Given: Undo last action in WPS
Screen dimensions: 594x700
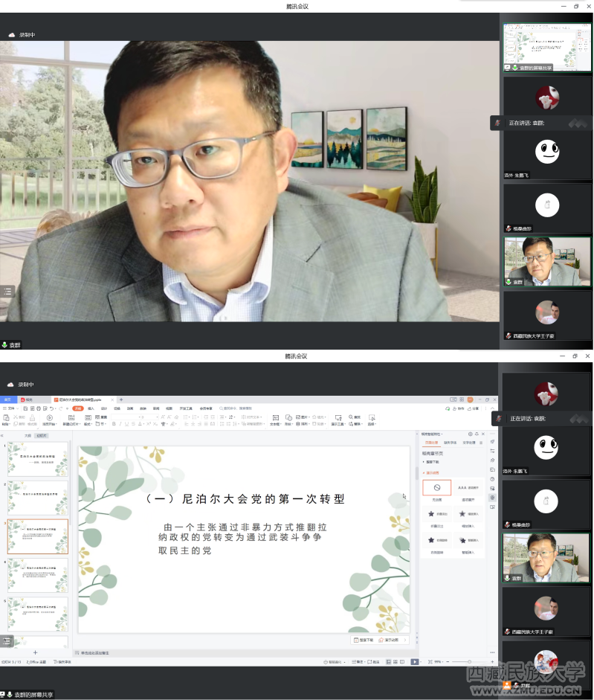Looking at the screenshot, I should [x=52, y=408].
